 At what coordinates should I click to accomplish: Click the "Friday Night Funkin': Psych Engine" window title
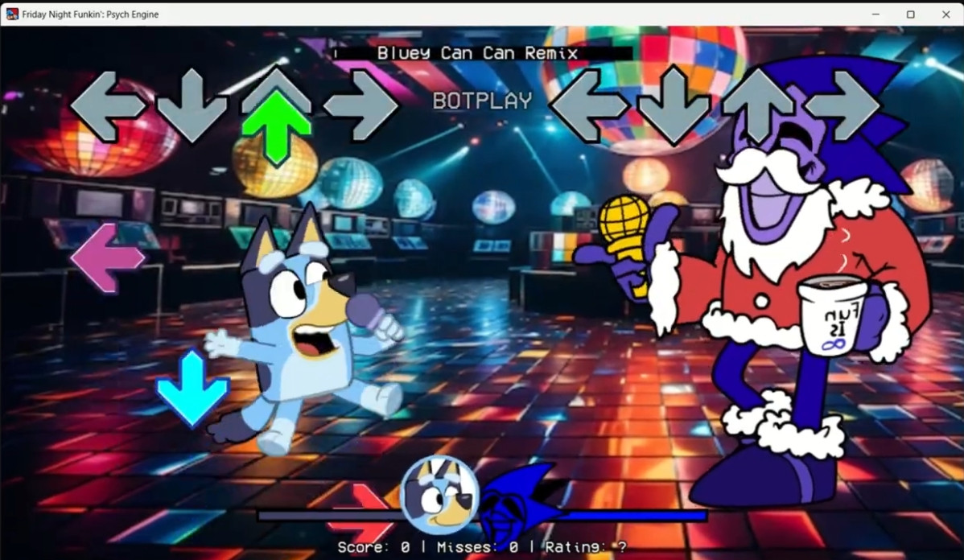click(90, 14)
